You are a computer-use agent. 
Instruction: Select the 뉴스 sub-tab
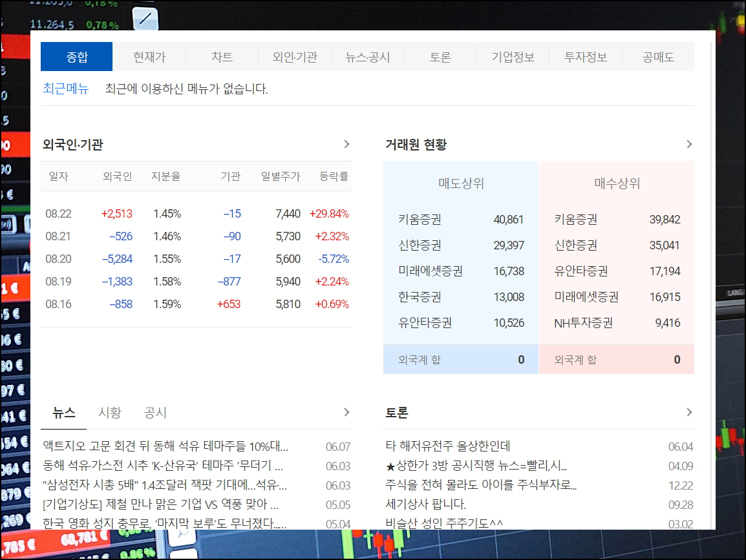point(64,412)
